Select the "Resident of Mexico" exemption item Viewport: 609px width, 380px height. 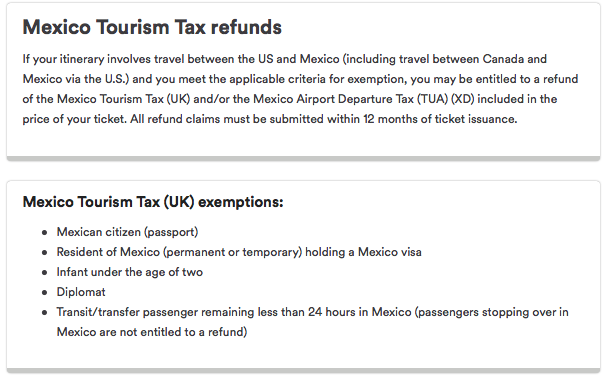pos(239,252)
